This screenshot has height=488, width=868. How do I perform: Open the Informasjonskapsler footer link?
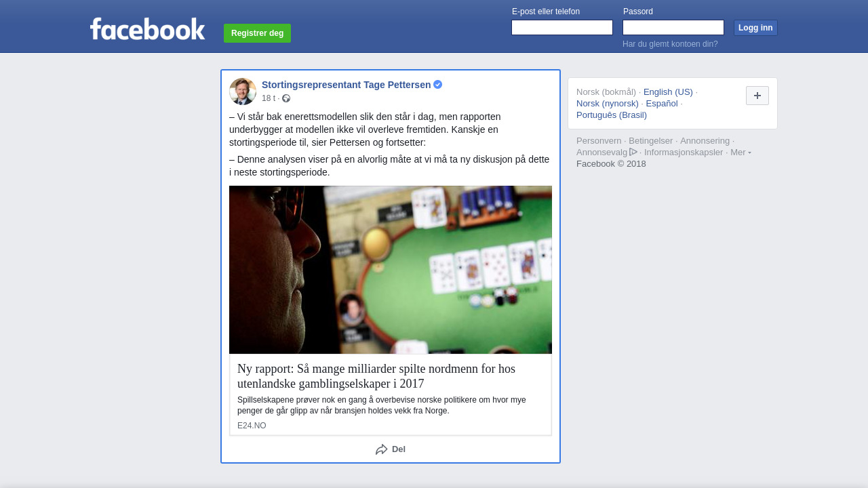pyautogui.click(x=684, y=152)
